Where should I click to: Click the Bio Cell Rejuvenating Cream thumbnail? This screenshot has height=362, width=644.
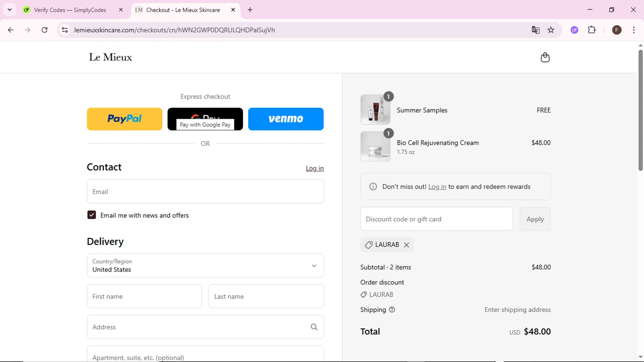[375, 146]
